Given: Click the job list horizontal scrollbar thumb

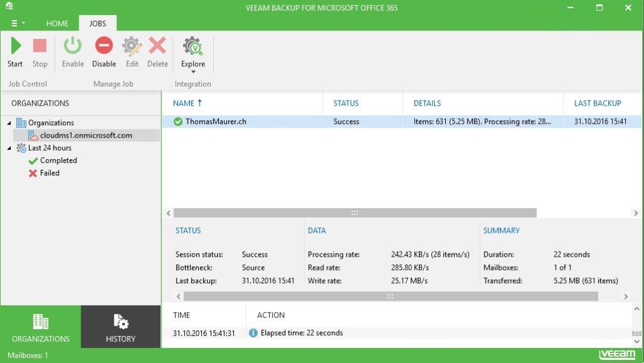Looking at the screenshot, I should tap(355, 213).
